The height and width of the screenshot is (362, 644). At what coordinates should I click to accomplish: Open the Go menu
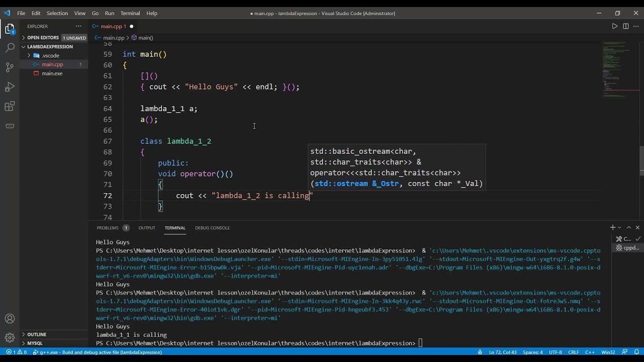[x=95, y=13]
